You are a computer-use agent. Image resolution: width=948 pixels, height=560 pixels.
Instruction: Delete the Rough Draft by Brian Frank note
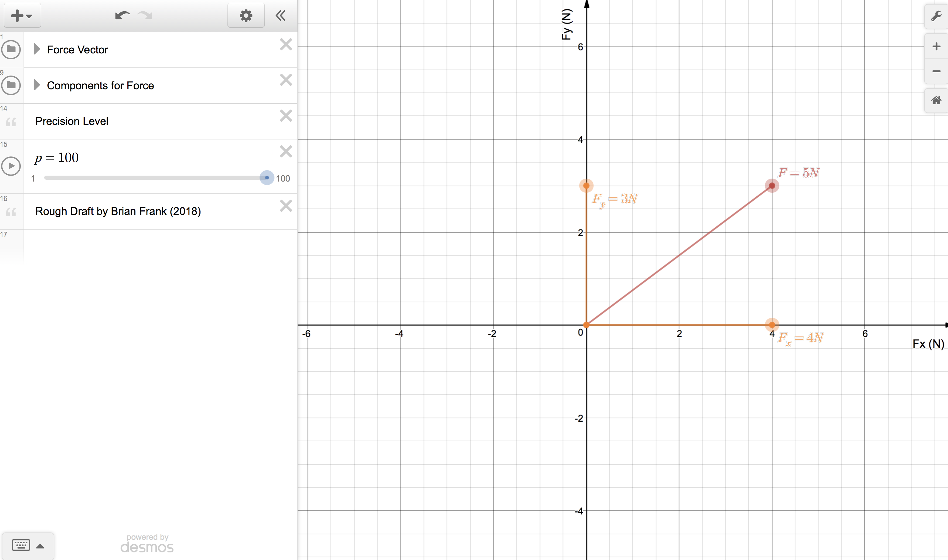286,206
